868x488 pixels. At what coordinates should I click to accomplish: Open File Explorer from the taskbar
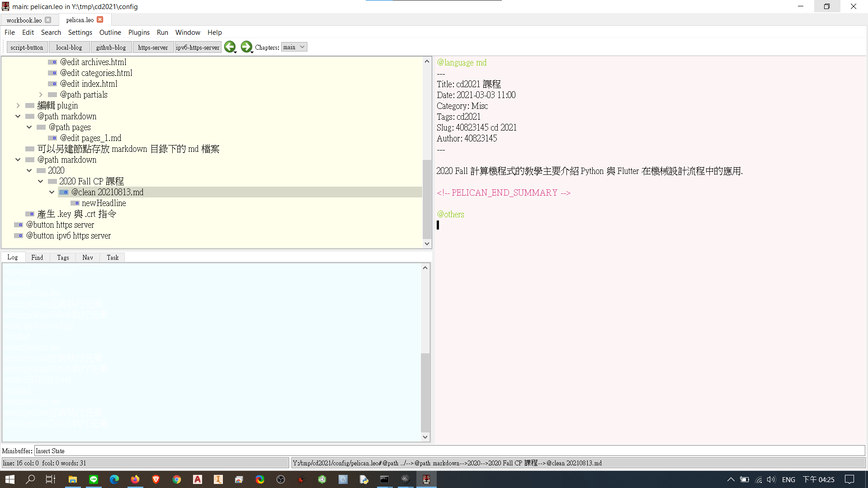[x=72, y=479]
